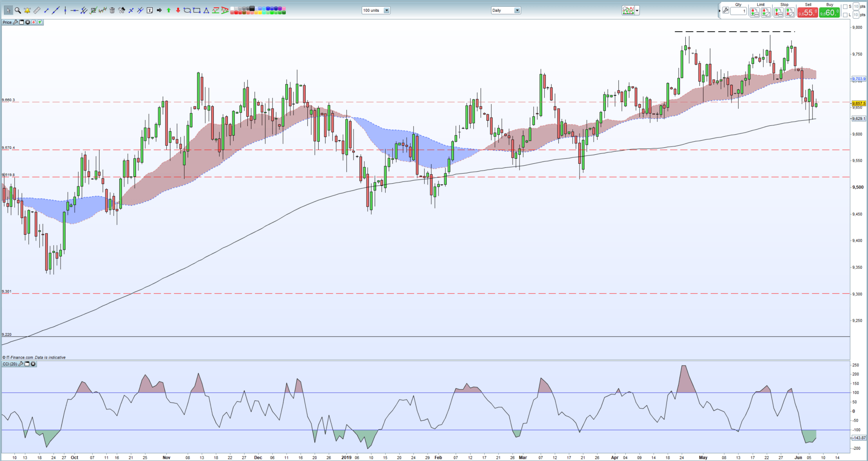Open Price panel wrench settings
Screen dimensions: 868x461
15,22
